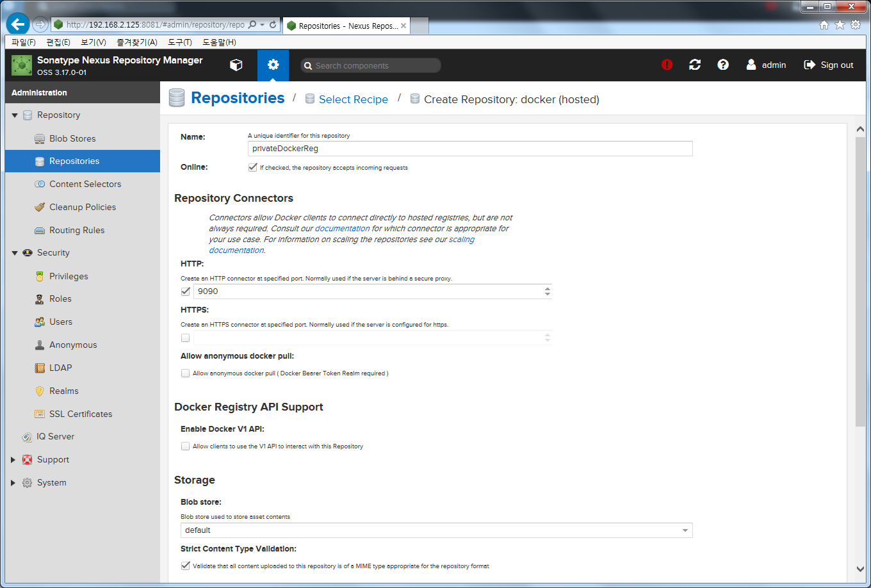Click the browser home icon
This screenshot has width=871, height=588.
tap(824, 25)
